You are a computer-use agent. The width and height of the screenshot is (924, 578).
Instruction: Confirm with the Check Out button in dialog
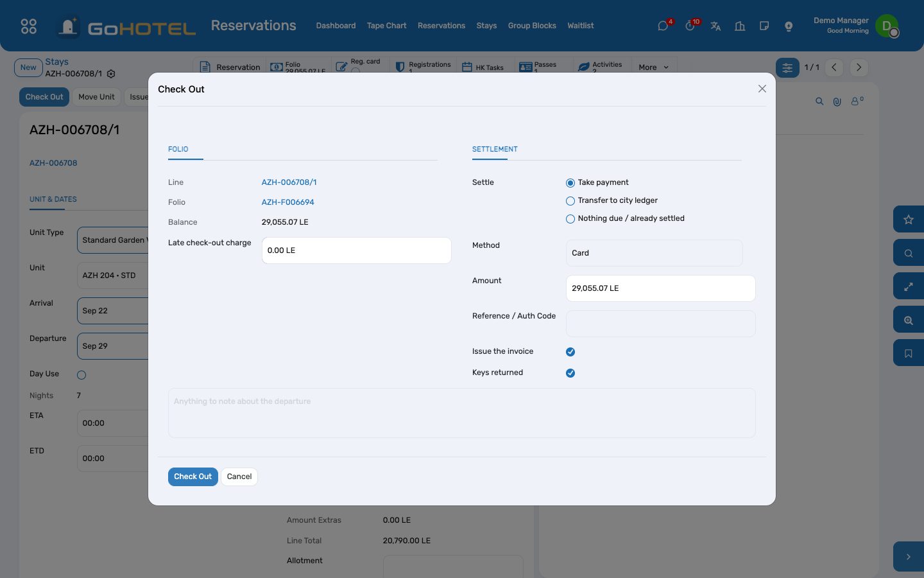tap(193, 477)
